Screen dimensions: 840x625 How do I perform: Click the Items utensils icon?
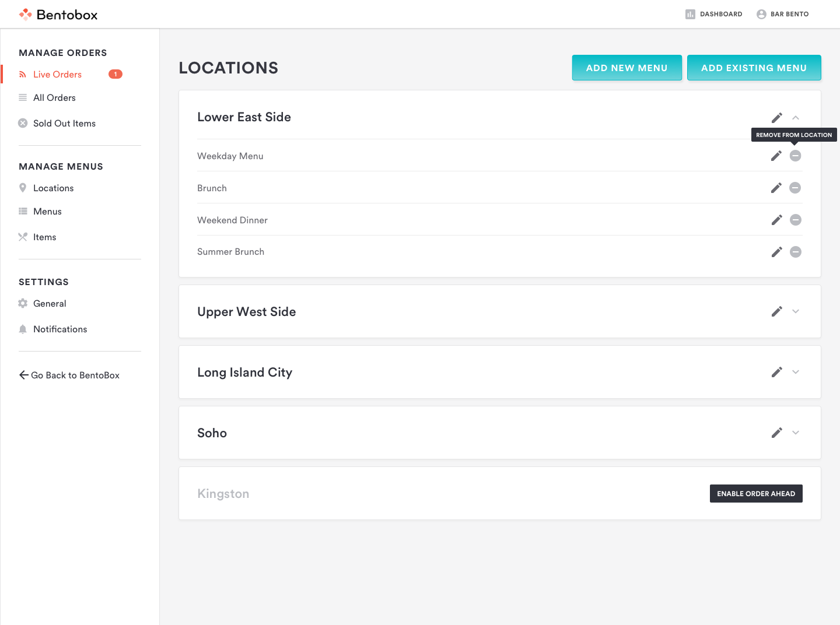tap(23, 237)
